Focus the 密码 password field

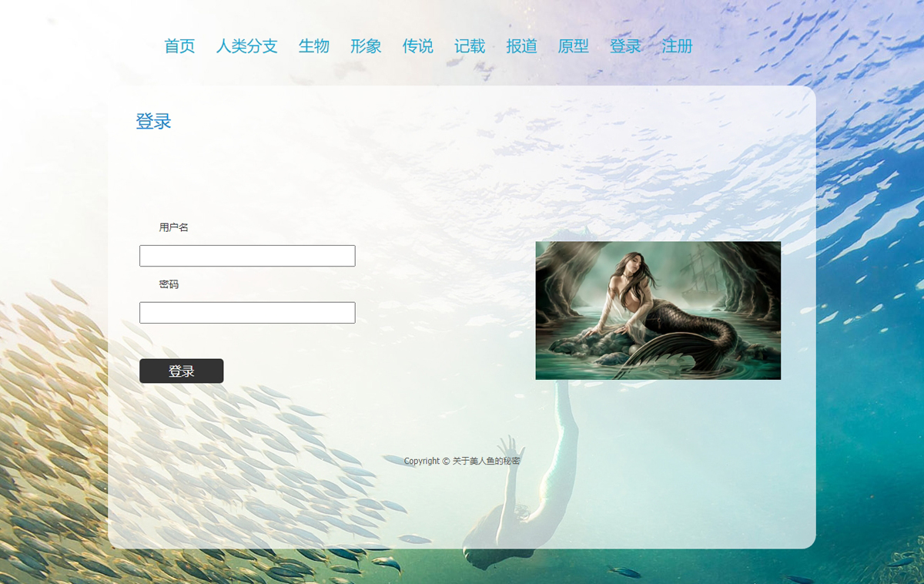tap(247, 313)
